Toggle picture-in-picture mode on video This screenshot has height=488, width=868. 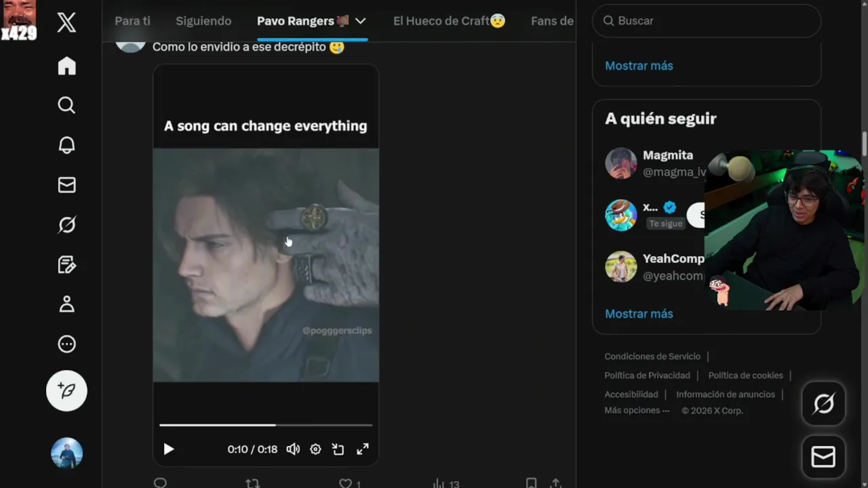pos(338,449)
